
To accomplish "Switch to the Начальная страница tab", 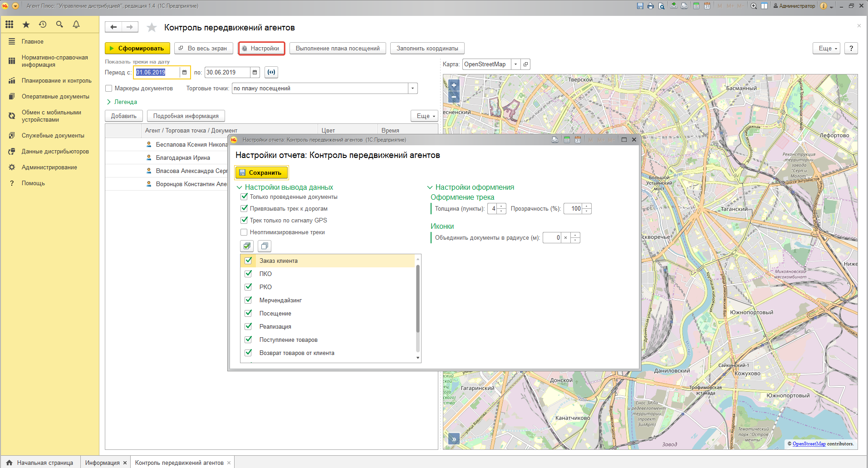I will tap(40, 463).
